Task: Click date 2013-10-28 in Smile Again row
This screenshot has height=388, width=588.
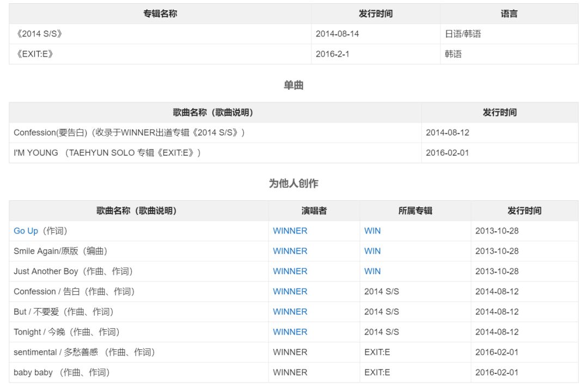Action: tap(497, 251)
